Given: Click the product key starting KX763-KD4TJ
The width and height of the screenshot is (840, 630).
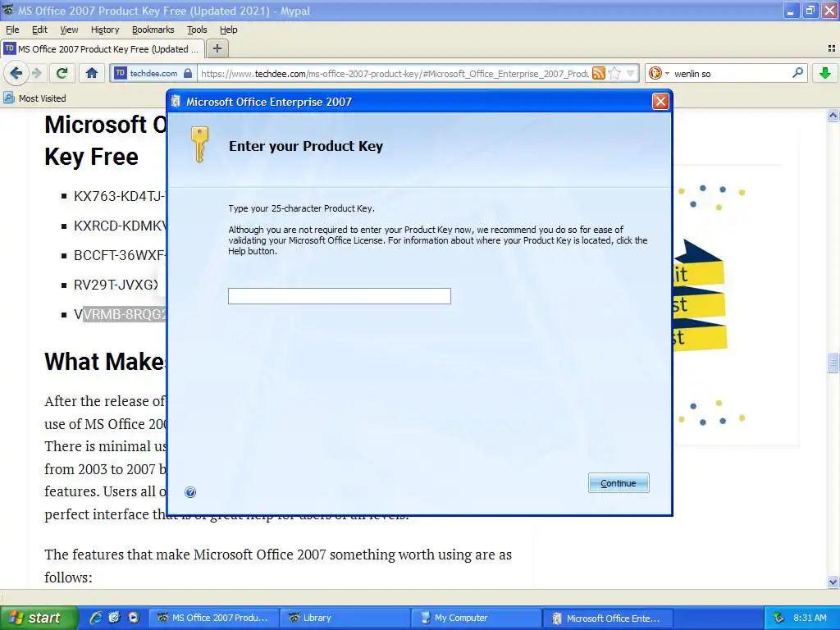Looking at the screenshot, I should click(120, 196).
